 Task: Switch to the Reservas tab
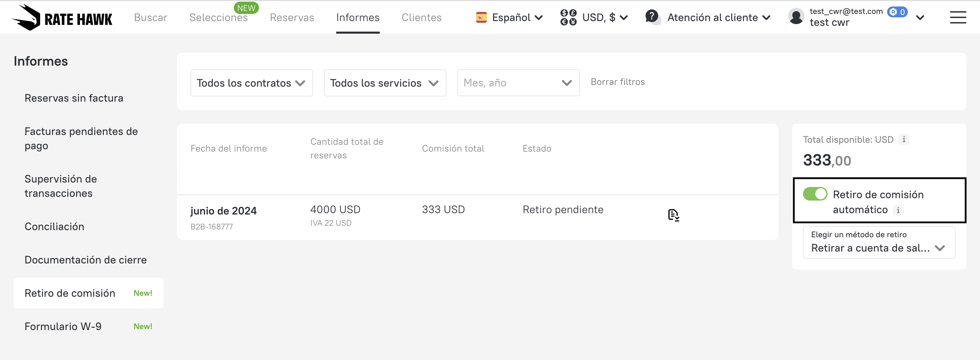(x=292, y=17)
